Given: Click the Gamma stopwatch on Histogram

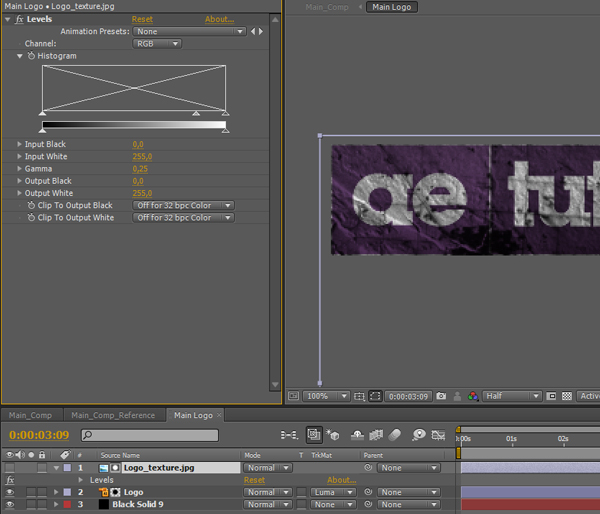Looking at the screenshot, I should [31, 56].
